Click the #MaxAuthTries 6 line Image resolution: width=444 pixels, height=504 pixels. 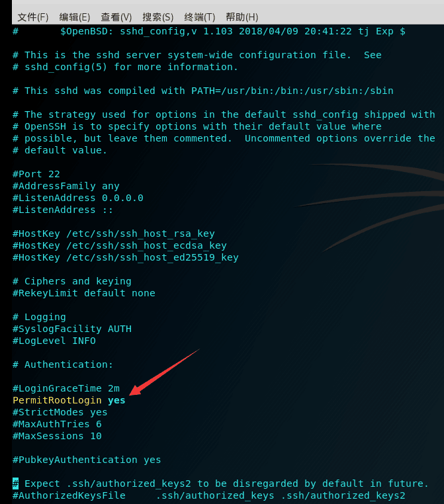[x=57, y=424]
